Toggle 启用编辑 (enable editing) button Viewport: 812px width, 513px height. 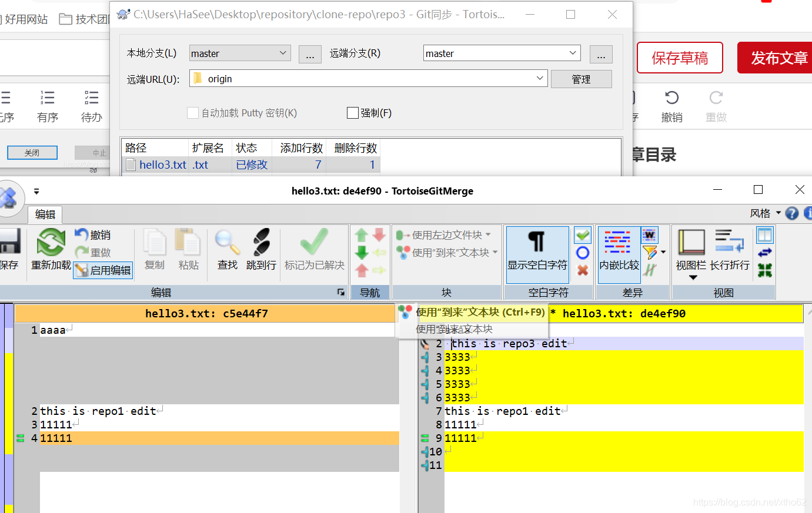tap(103, 270)
